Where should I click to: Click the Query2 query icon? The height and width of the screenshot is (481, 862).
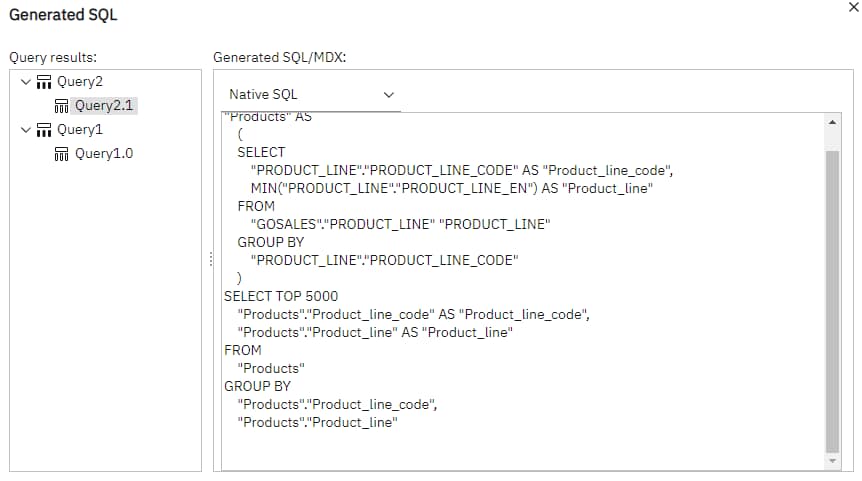coord(43,82)
